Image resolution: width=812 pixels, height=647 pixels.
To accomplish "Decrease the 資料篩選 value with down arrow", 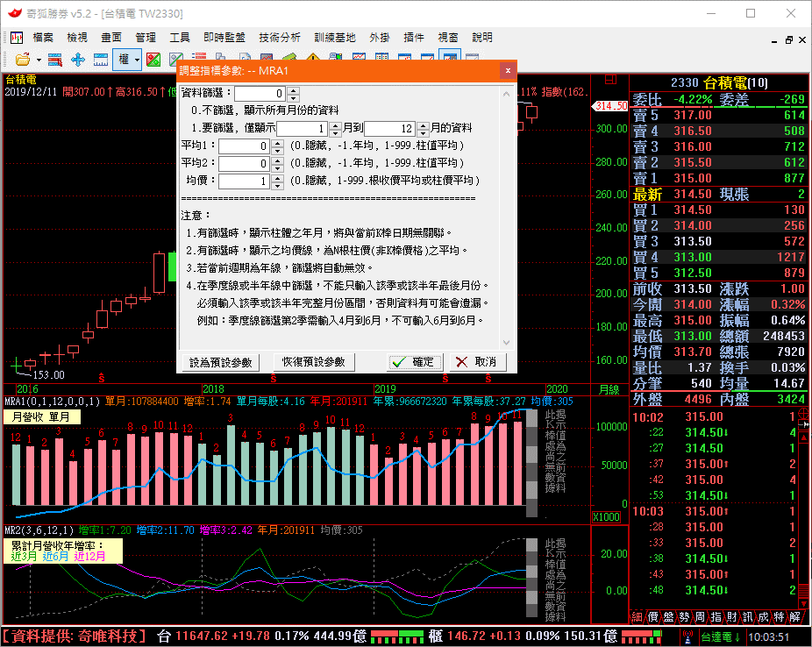I will point(294,97).
